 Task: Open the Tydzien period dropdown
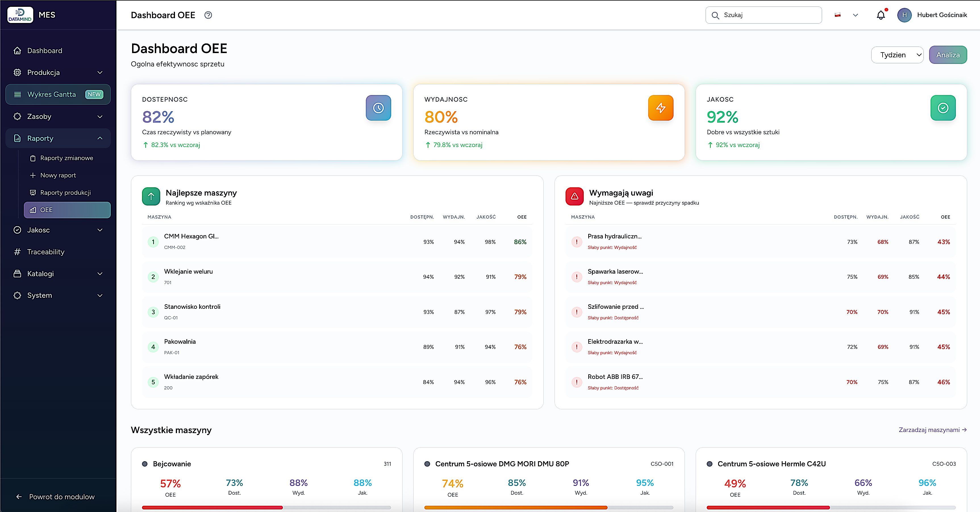tap(897, 55)
